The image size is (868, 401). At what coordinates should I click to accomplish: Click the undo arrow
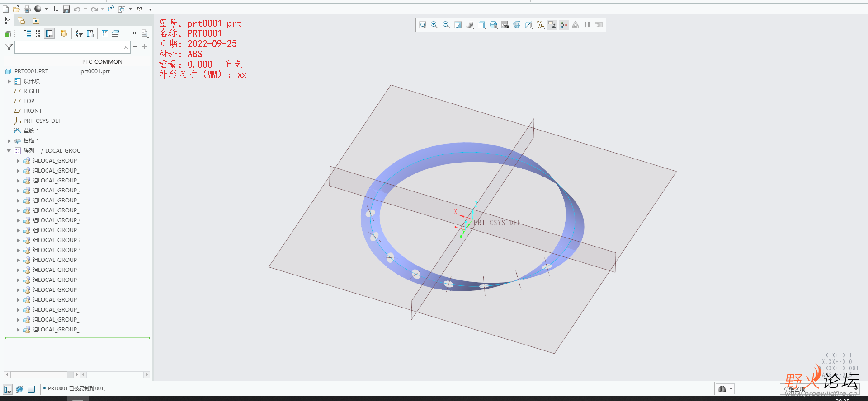coord(77,9)
